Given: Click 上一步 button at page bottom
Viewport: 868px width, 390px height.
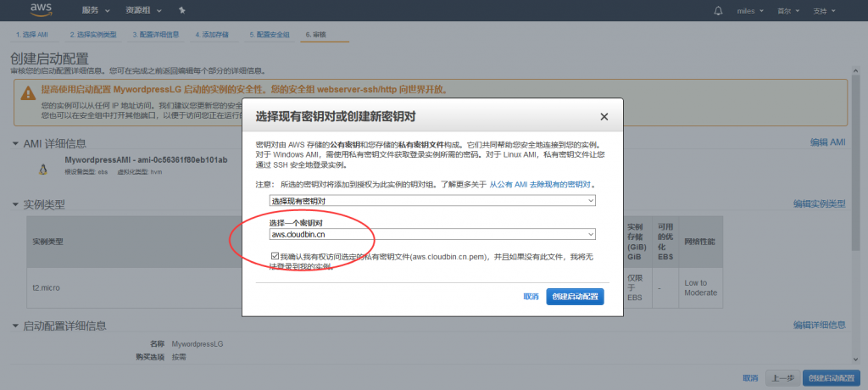Looking at the screenshot, I should point(782,378).
